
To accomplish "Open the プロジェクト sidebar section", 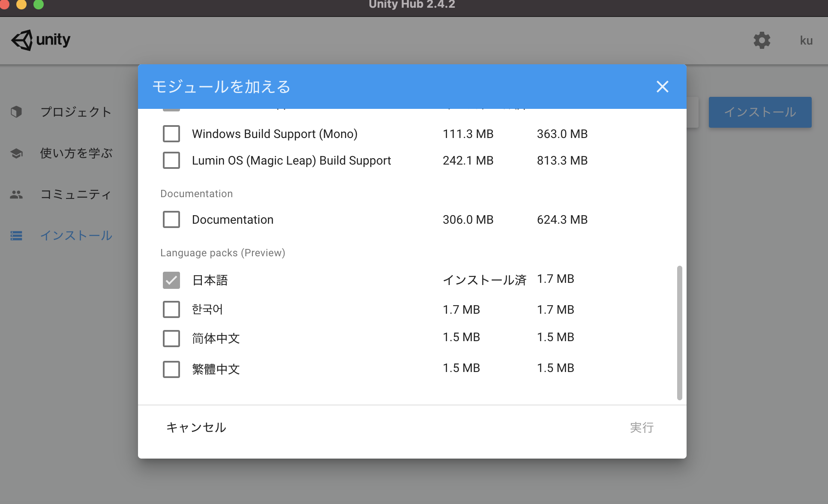I will 76,112.
